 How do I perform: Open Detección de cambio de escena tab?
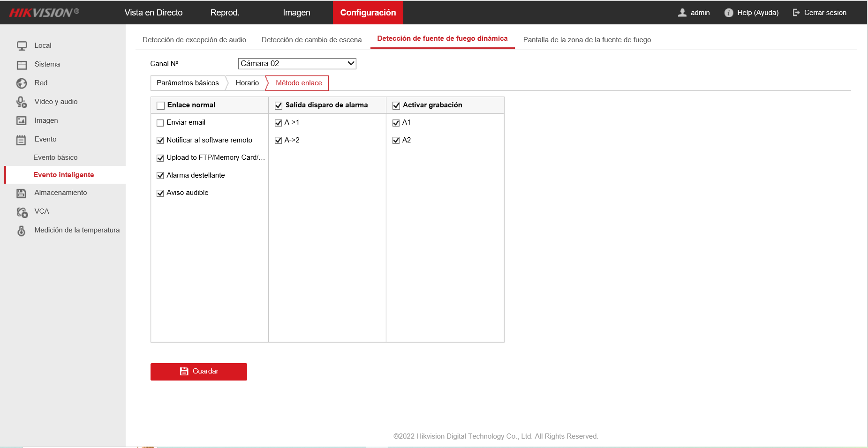311,40
